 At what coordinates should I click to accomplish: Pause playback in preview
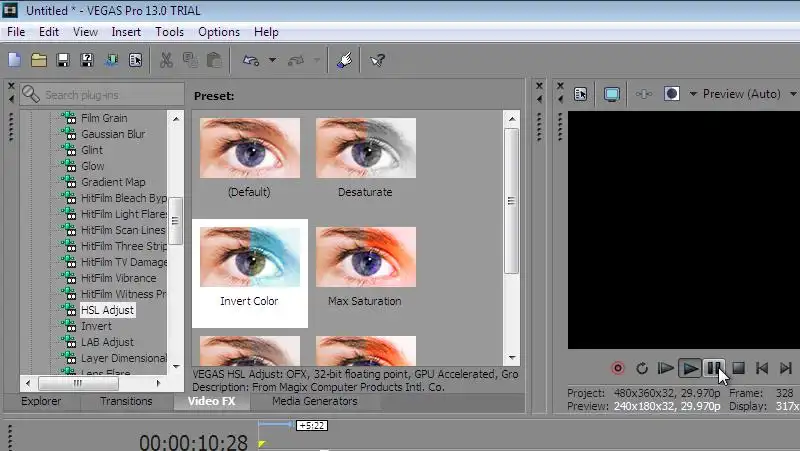713,368
